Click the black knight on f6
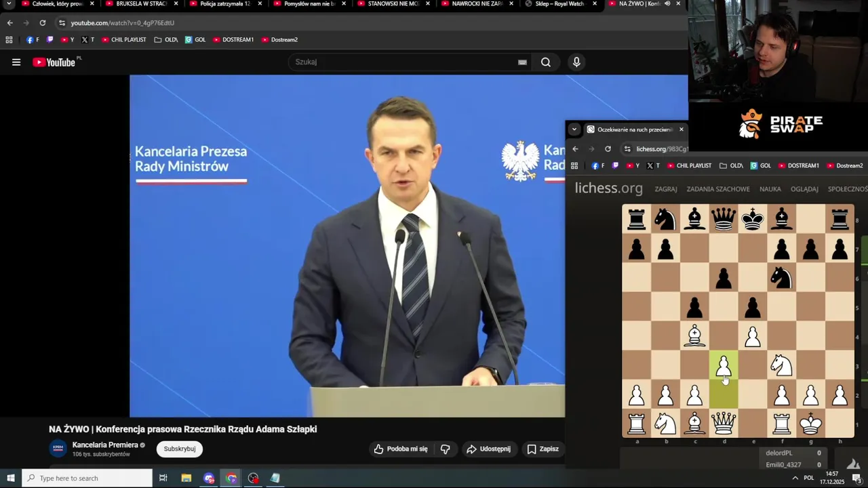The width and height of the screenshot is (868, 488). (782, 277)
